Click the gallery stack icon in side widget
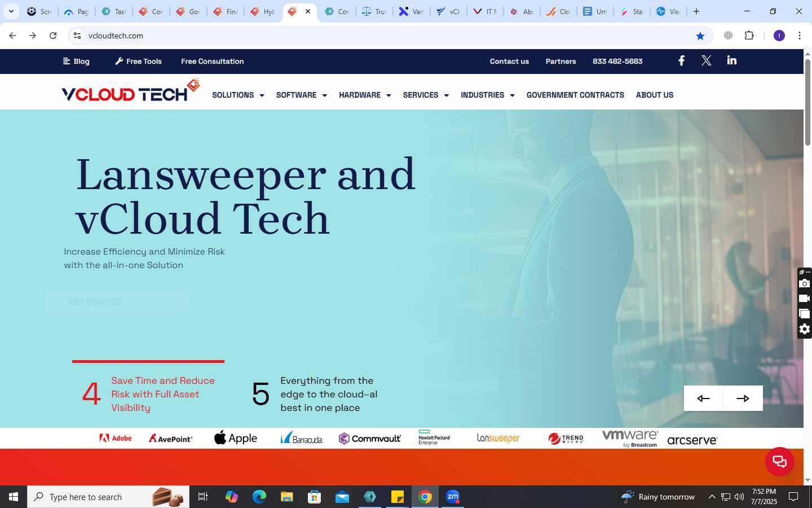This screenshot has width=812, height=508. [x=805, y=314]
